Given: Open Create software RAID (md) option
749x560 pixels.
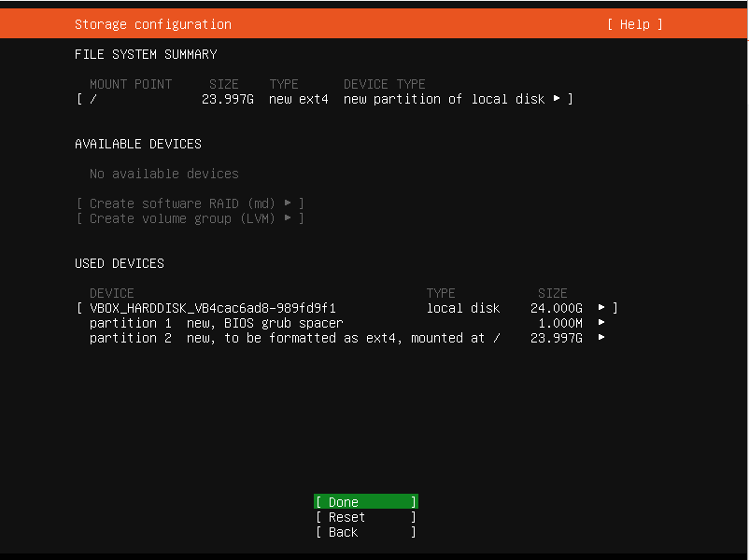Looking at the screenshot, I should tap(191, 203).
